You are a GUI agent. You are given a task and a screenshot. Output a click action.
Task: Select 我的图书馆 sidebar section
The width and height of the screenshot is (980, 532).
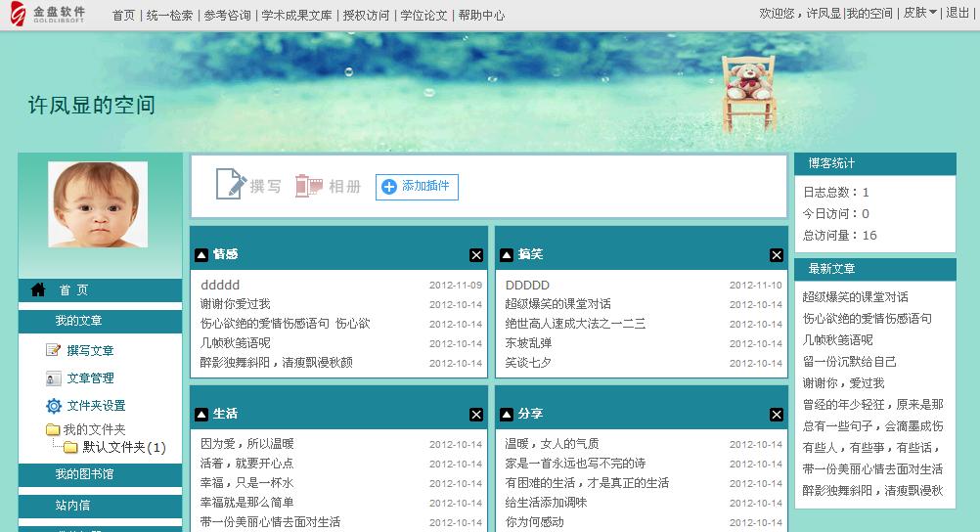pos(100,474)
